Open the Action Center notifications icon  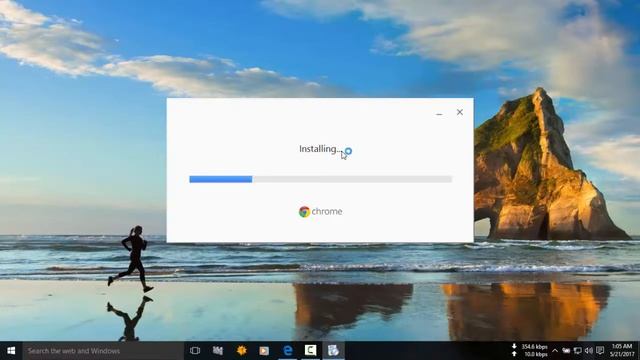coord(600,351)
